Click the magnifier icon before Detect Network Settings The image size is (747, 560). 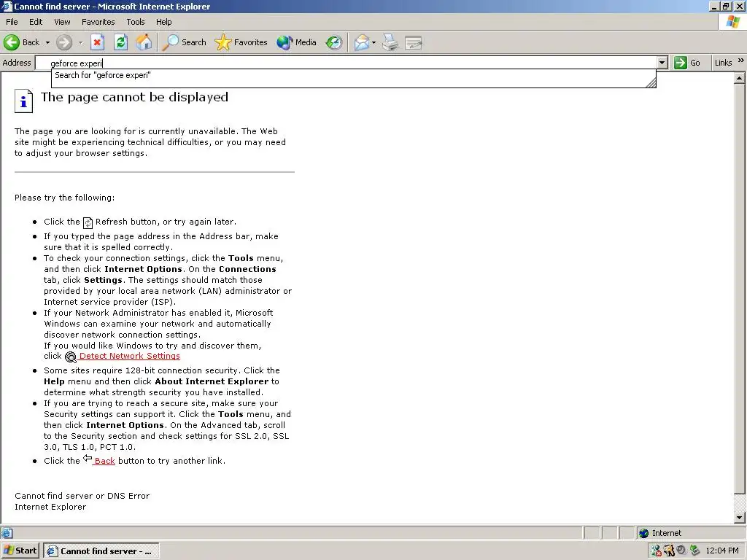point(71,357)
